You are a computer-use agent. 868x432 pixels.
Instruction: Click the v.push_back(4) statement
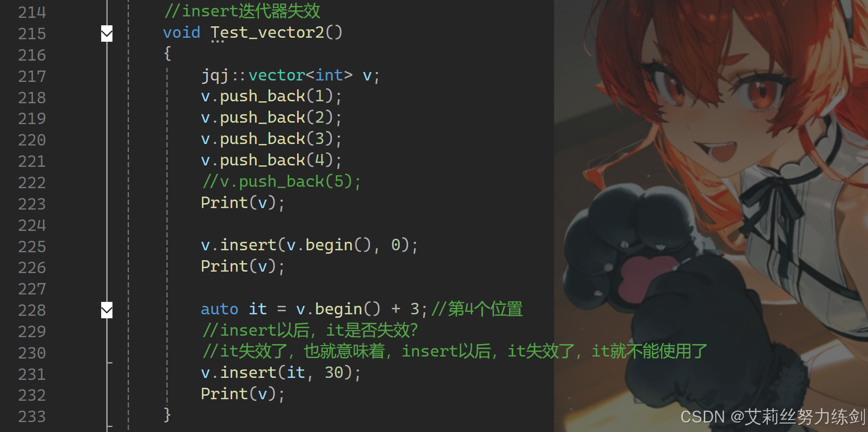(x=271, y=160)
